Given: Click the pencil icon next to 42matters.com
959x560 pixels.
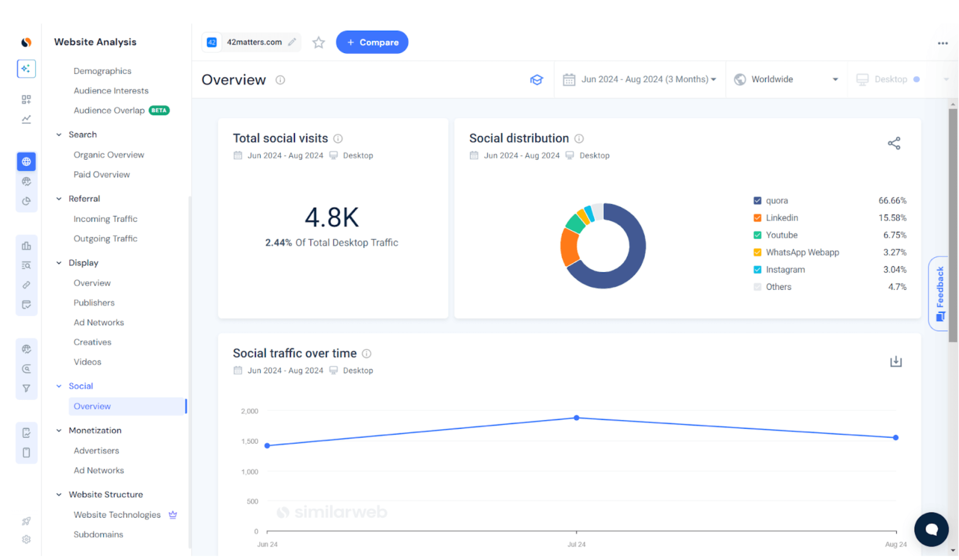Looking at the screenshot, I should pyautogui.click(x=292, y=42).
